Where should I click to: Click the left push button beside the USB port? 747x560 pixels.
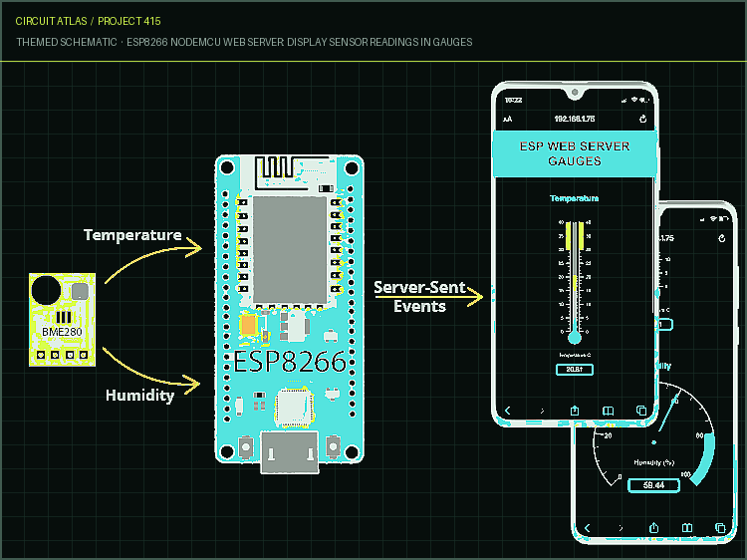click(246, 447)
